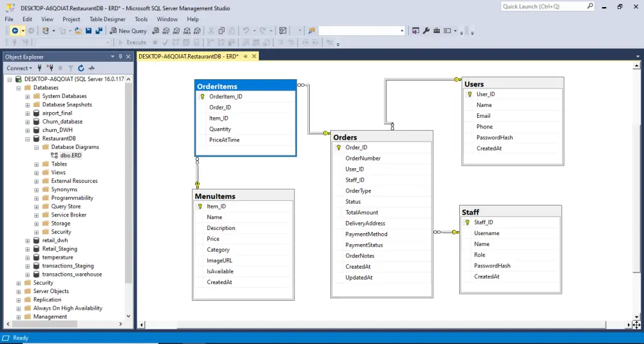Click the diagram pan navigation cross icon
The width and height of the screenshot is (644, 344).
636,325
